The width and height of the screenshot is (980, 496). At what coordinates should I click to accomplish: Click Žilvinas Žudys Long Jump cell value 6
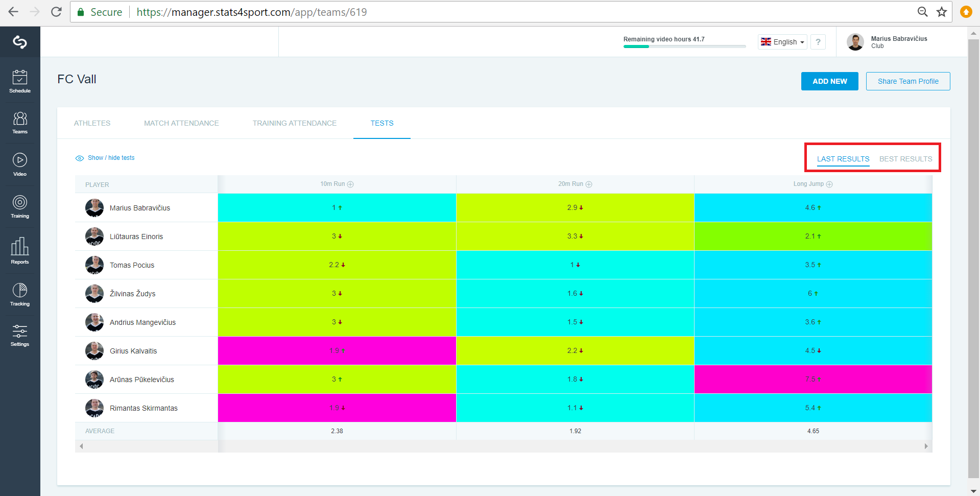813,294
